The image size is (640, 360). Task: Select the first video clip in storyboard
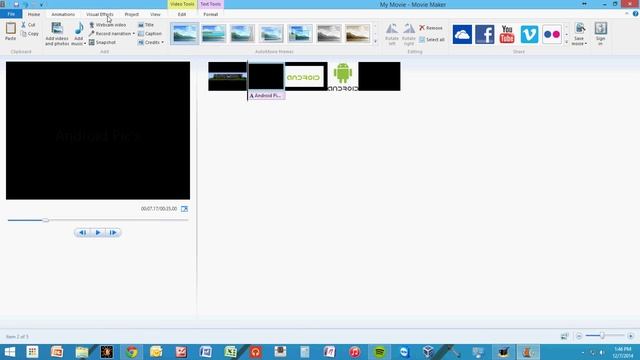click(227, 76)
